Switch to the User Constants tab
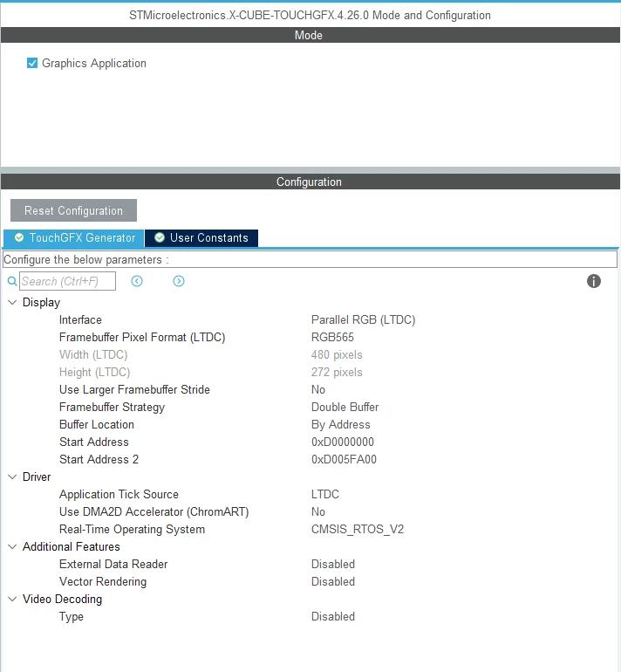The width and height of the screenshot is (621, 672). click(x=201, y=238)
